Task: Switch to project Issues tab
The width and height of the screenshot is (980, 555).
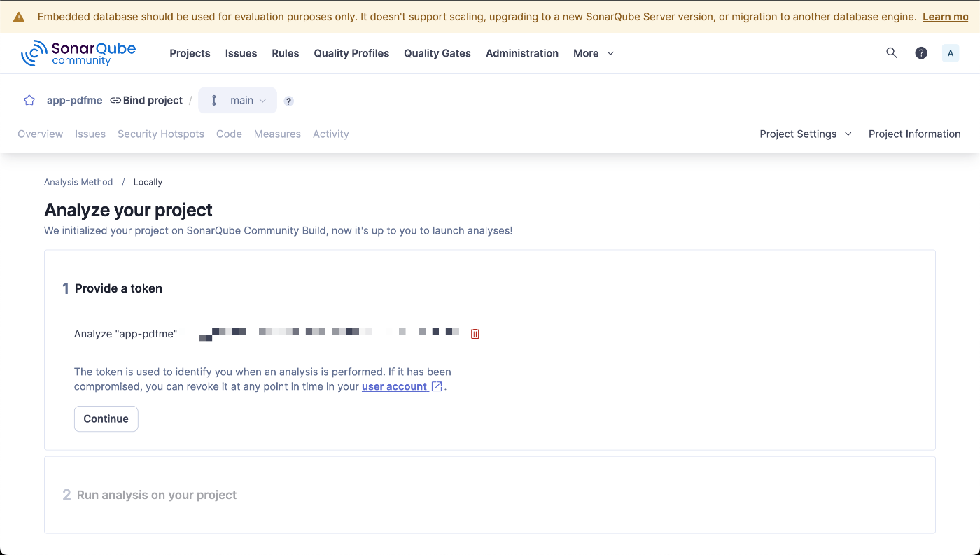Action: coord(90,134)
